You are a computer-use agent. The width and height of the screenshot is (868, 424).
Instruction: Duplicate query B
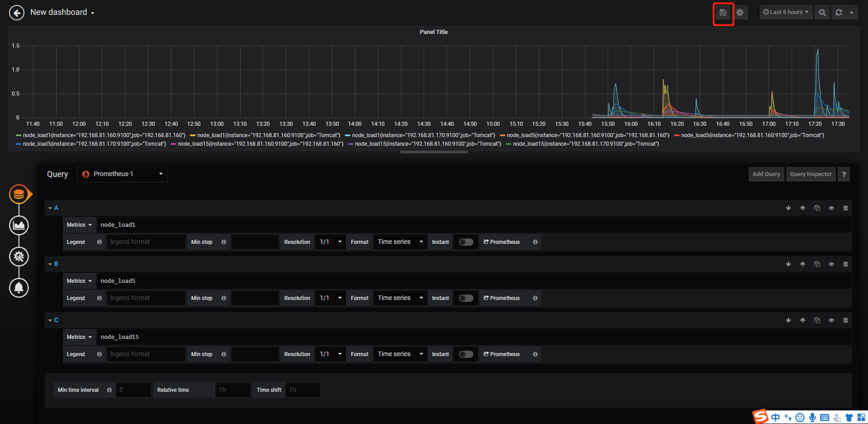click(817, 264)
